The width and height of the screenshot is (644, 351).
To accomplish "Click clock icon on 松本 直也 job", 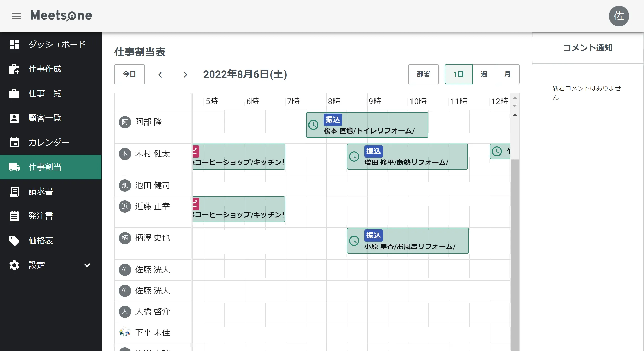I will click(x=313, y=125).
